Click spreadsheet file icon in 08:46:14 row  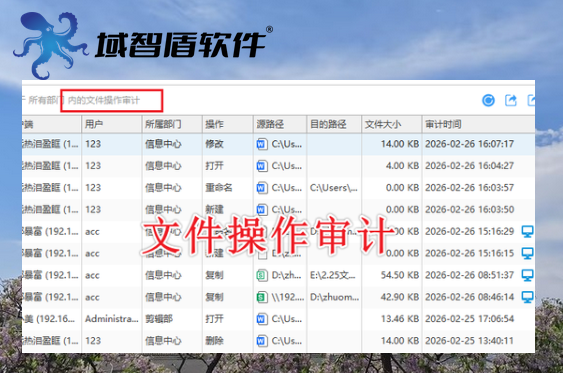tap(262, 297)
